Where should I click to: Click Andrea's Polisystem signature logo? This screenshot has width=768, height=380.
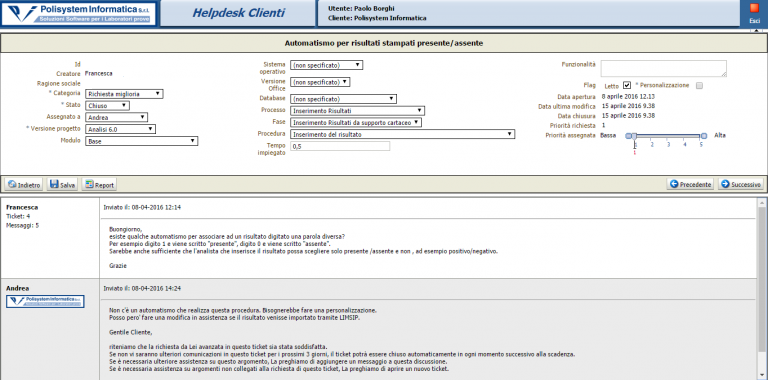[x=45, y=301]
